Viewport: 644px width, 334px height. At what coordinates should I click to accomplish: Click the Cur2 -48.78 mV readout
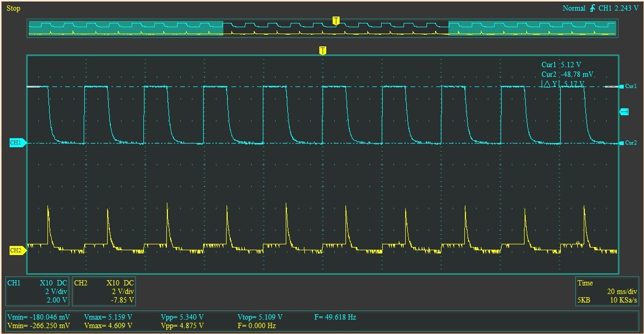(x=567, y=74)
